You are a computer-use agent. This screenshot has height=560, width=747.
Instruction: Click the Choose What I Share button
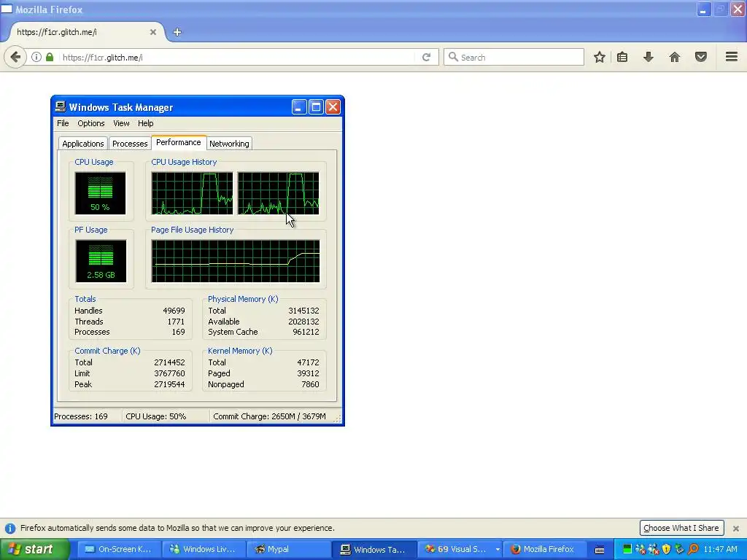pos(681,528)
